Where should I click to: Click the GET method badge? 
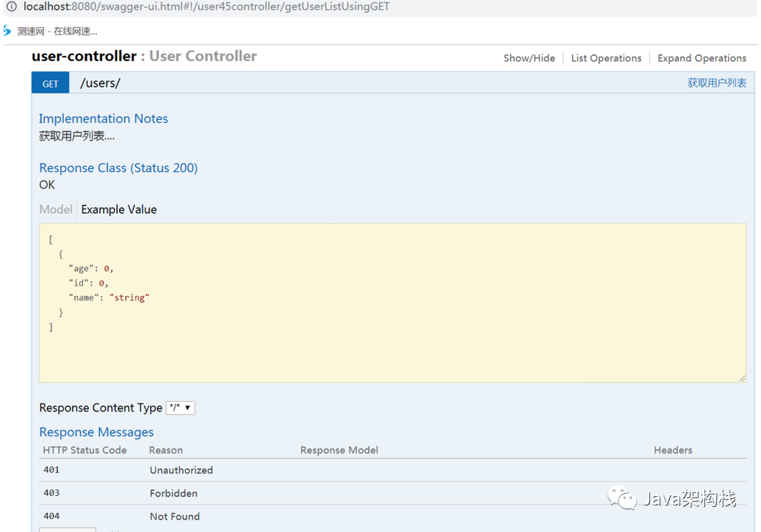[51, 84]
